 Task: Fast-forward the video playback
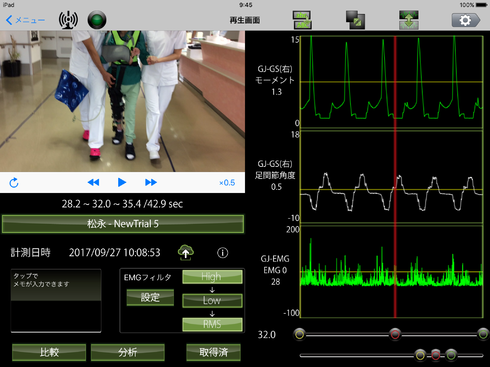coord(151,182)
